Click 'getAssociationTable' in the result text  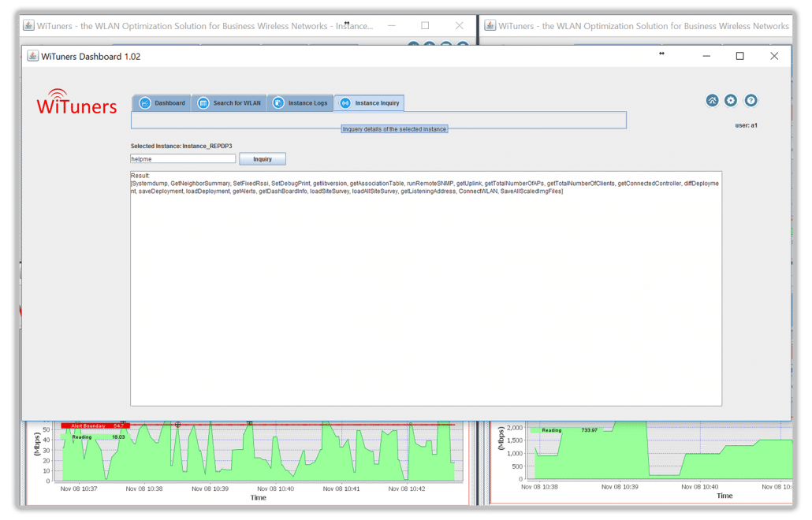point(377,184)
